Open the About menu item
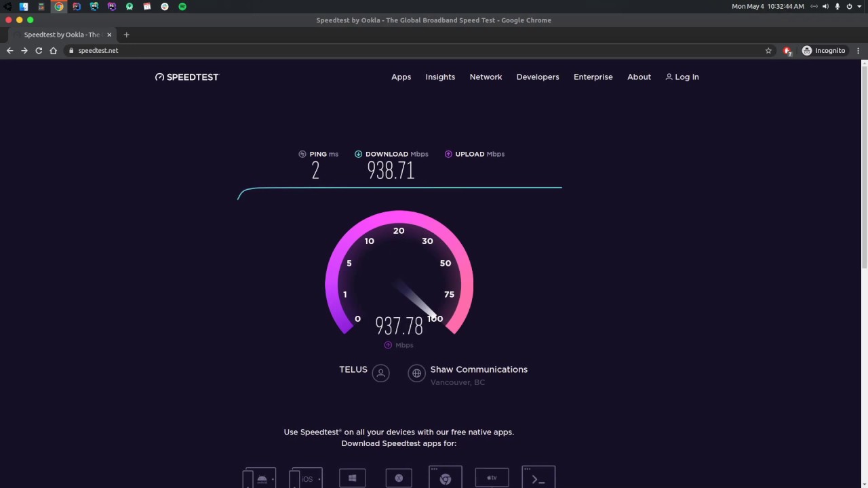Screen dimensions: 868x488 (639, 77)
